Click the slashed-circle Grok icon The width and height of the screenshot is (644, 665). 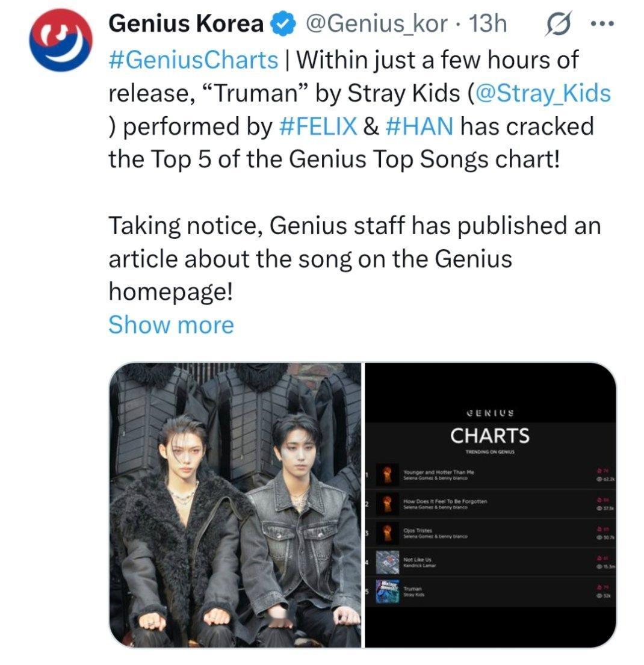tap(559, 23)
